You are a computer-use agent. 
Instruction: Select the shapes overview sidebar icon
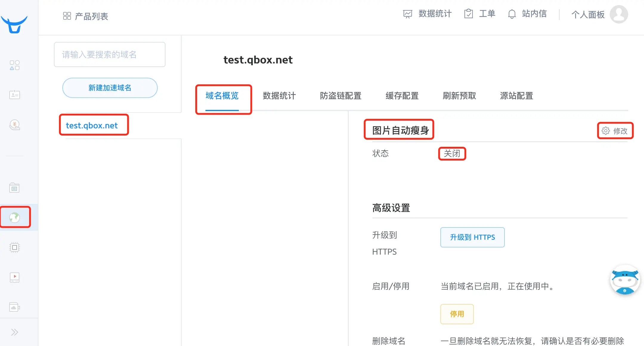pyautogui.click(x=15, y=65)
